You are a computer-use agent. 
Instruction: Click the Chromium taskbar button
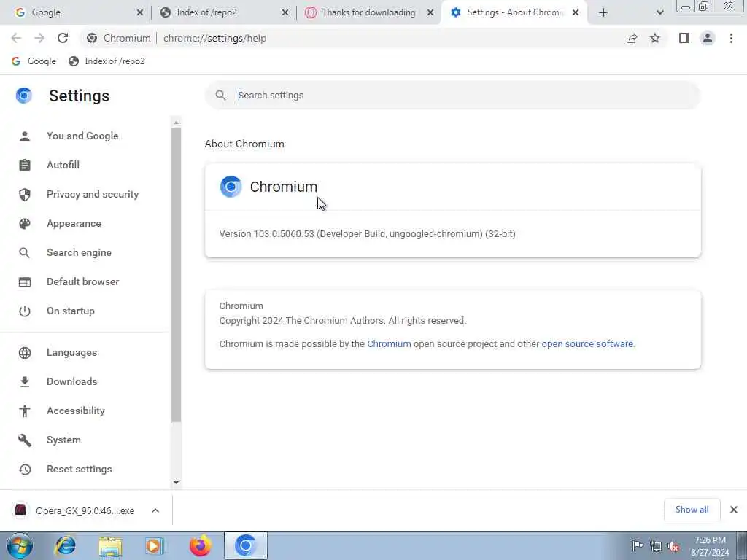coord(246,545)
